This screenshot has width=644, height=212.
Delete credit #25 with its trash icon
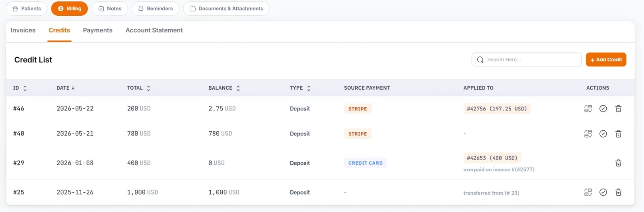click(x=618, y=192)
